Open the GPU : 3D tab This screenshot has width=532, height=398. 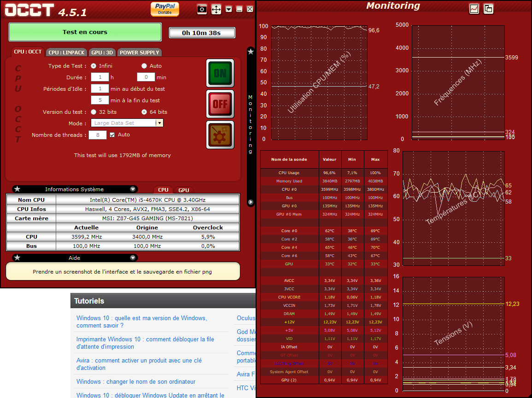(x=102, y=52)
